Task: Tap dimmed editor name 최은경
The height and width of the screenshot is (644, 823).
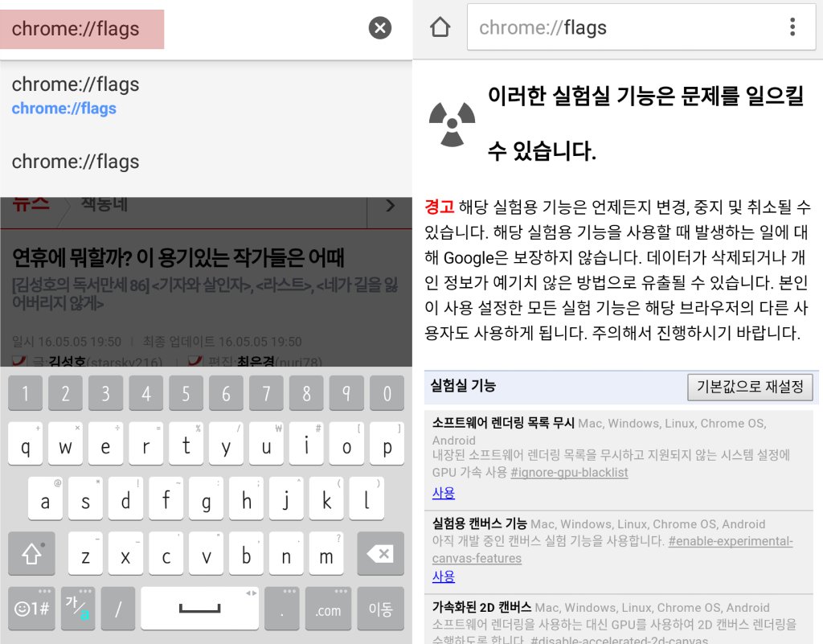Action: (256, 361)
